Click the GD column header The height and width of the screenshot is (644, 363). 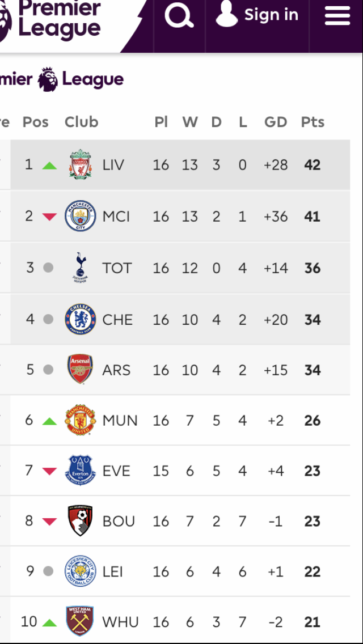[276, 122]
